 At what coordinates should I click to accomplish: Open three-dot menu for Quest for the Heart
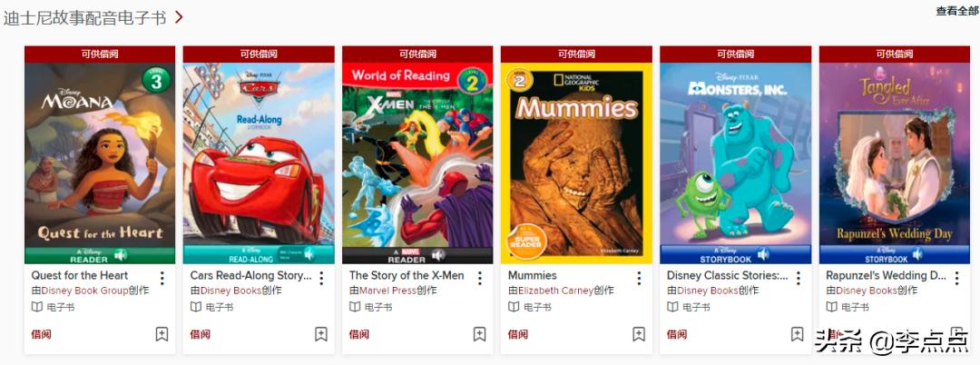pos(162,278)
